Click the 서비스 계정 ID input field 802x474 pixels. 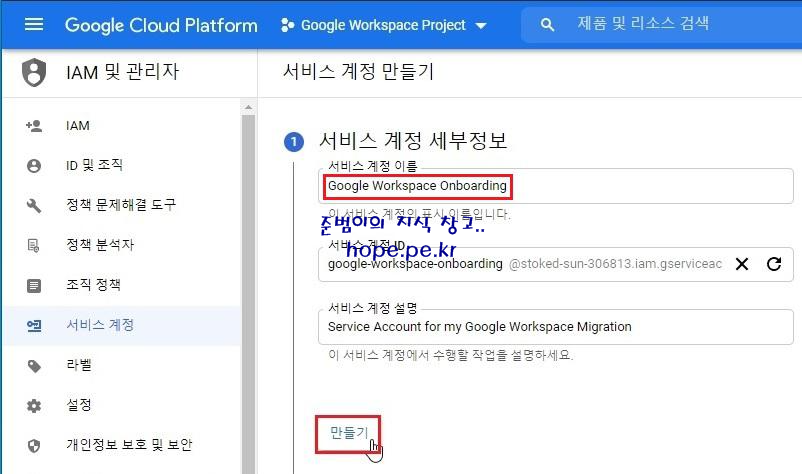point(555,264)
